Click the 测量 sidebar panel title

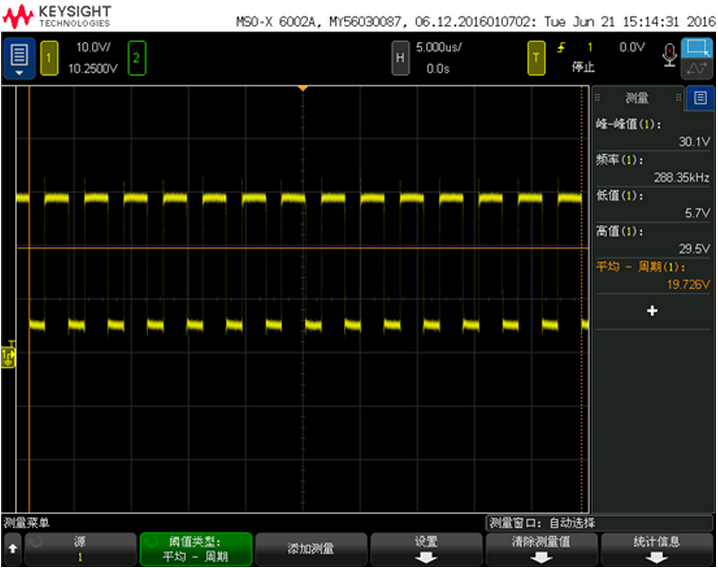(637, 98)
